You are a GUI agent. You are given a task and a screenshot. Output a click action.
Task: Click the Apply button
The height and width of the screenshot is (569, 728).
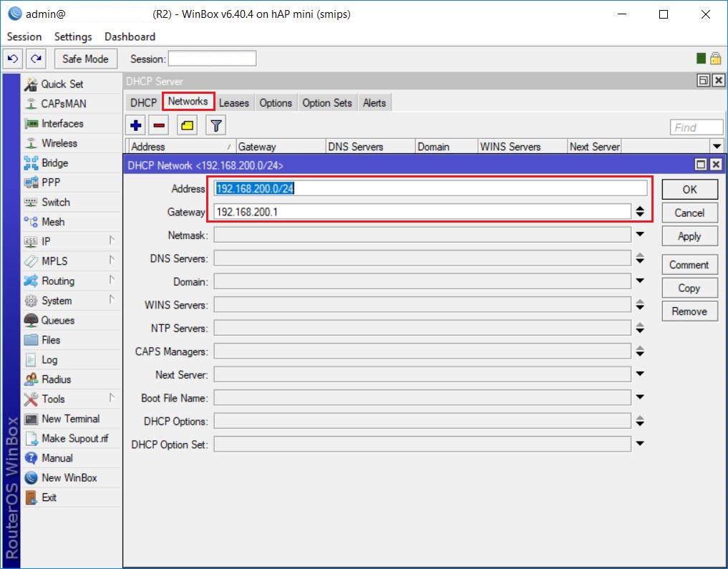[689, 236]
